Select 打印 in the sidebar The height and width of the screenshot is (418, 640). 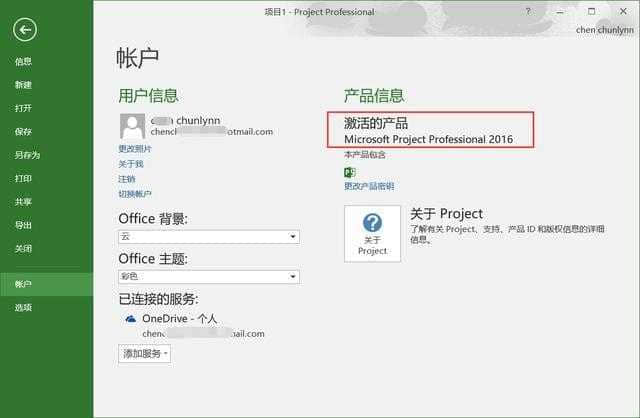[23, 178]
